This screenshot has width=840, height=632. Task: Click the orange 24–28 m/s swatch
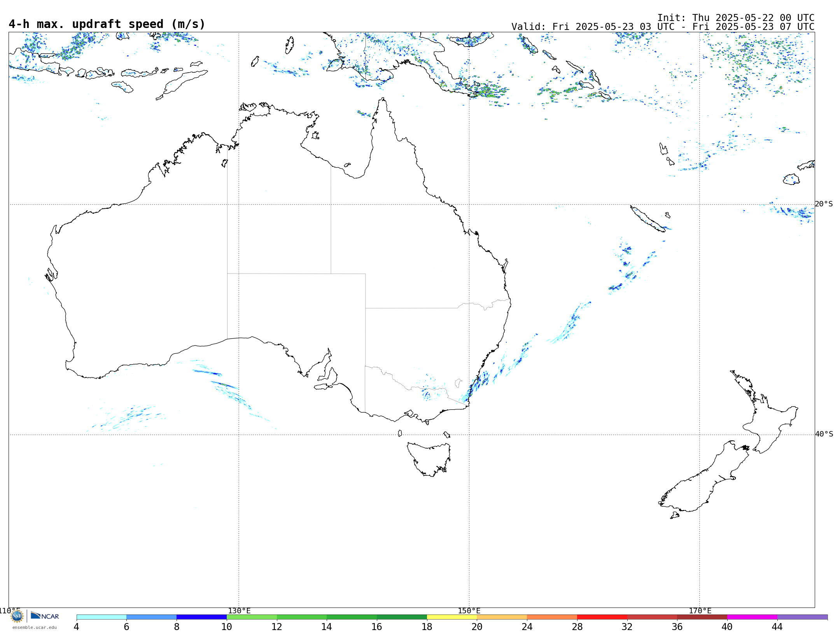552,617
